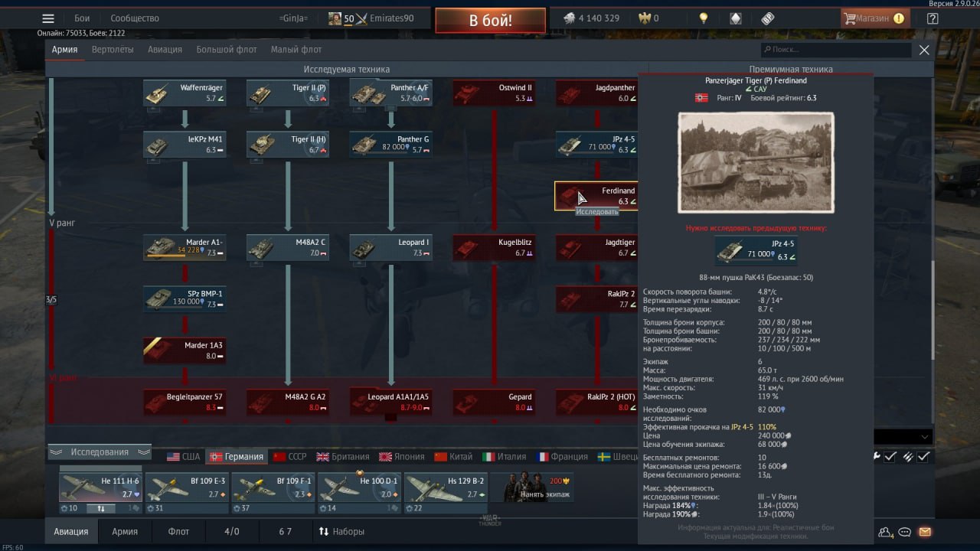Switch bottom preset to Флот

[178, 531]
